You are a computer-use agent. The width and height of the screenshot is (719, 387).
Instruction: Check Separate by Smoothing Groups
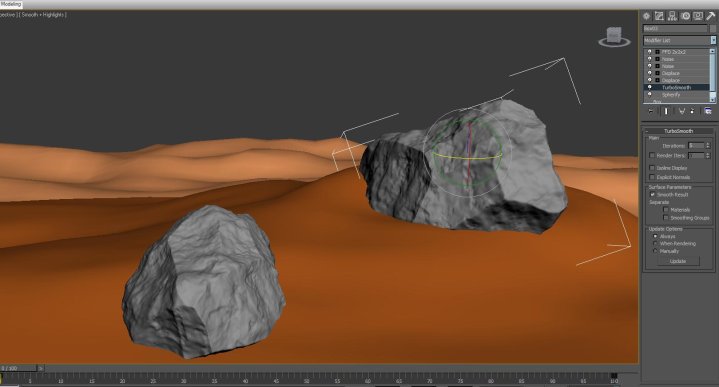point(665,218)
